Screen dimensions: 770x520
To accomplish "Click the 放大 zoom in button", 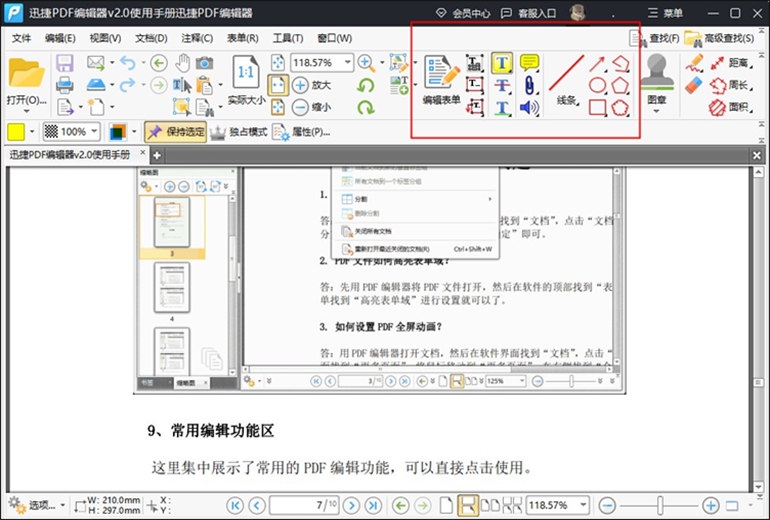I will click(312, 85).
